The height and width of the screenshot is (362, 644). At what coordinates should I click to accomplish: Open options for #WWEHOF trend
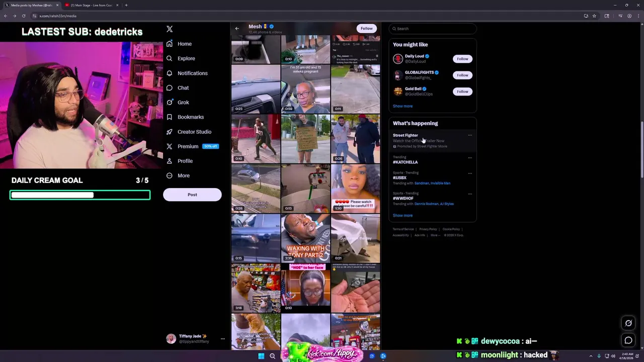coord(470,194)
